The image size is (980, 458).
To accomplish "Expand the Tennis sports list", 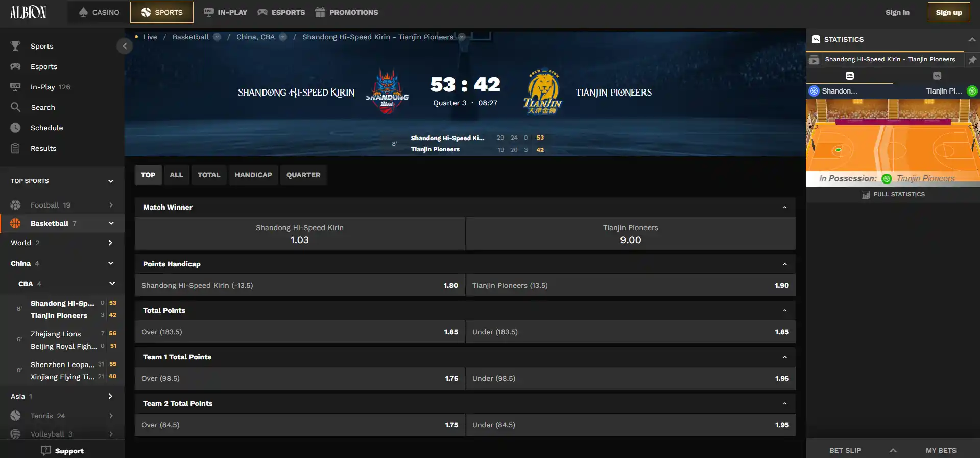I will (x=111, y=416).
